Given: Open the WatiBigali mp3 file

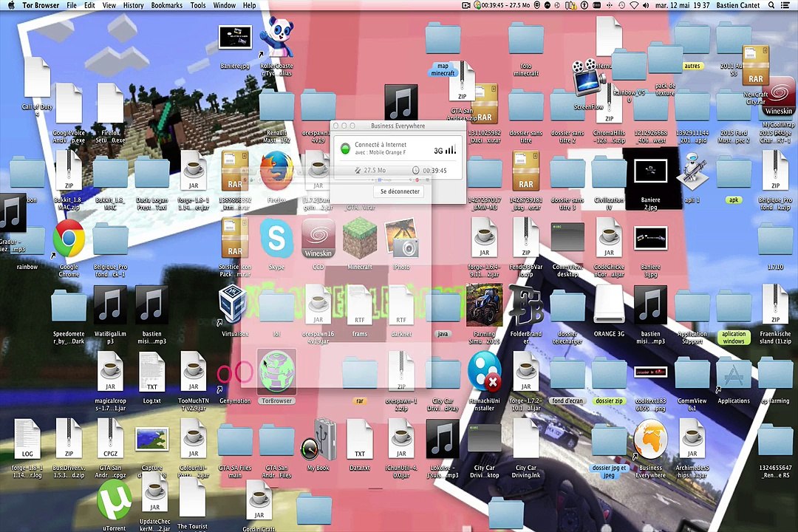Looking at the screenshot, I should click(110, 305).
